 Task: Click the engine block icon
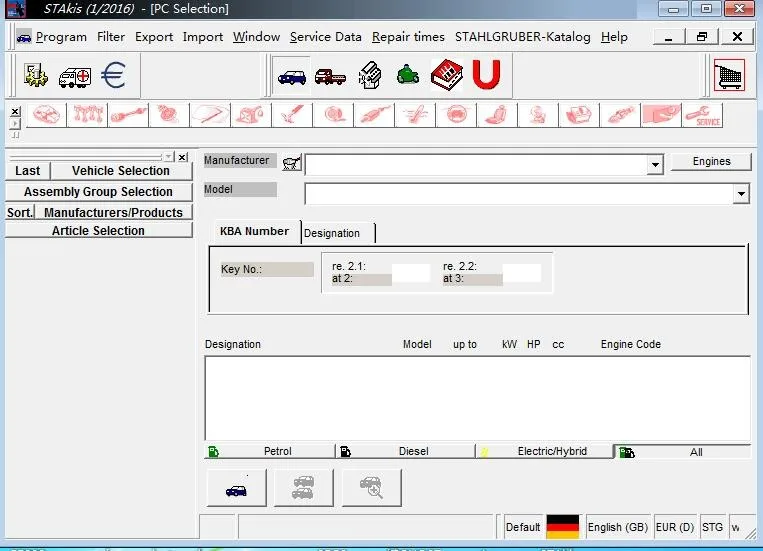(370, 75)
